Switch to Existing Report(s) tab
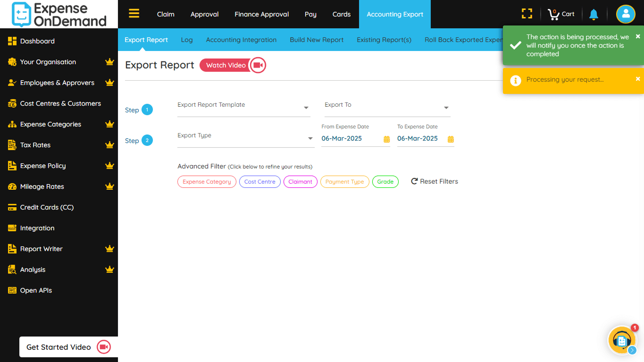 384,40
